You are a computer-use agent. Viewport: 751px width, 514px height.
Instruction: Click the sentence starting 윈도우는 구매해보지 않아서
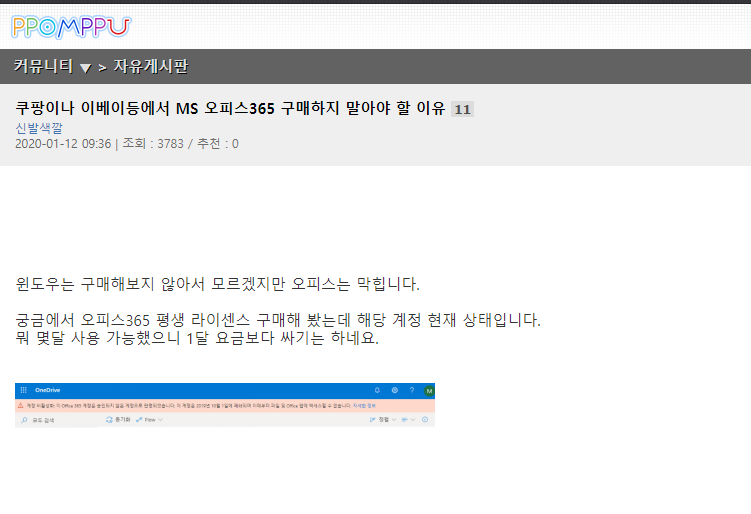point(217,284)
